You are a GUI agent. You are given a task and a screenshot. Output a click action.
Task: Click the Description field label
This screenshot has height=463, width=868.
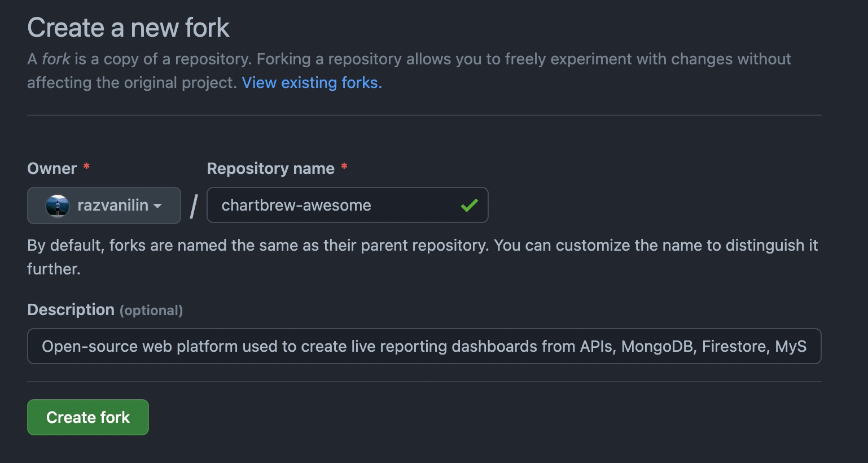(x=71, y=309)
